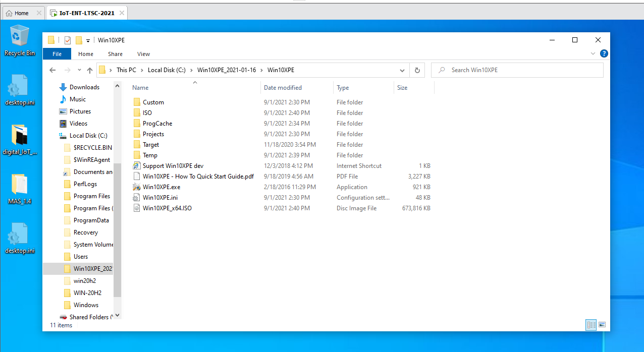Select the ISO folder
Image resolution: width=644 pixels, height=352 pixels.
147,113
